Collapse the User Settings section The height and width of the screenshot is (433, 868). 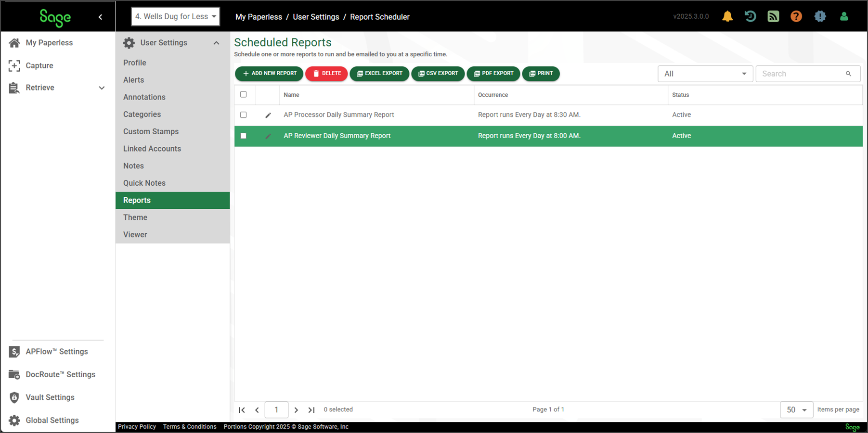[216, 42]
